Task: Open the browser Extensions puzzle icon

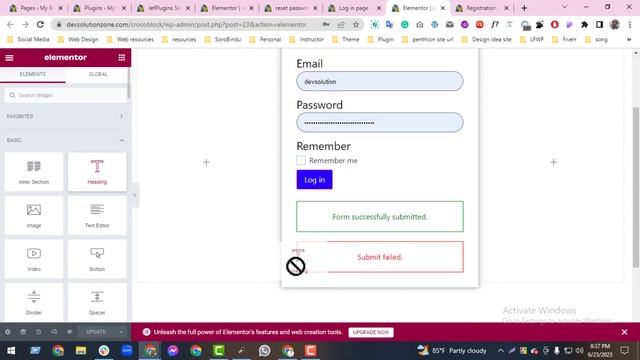Action: [x=584, y=24]
